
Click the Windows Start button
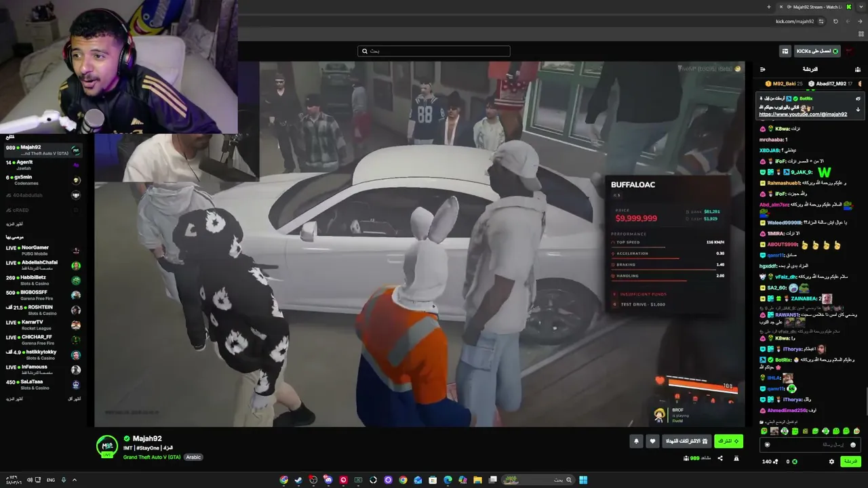pyautogui.click(x=583, y=480)
